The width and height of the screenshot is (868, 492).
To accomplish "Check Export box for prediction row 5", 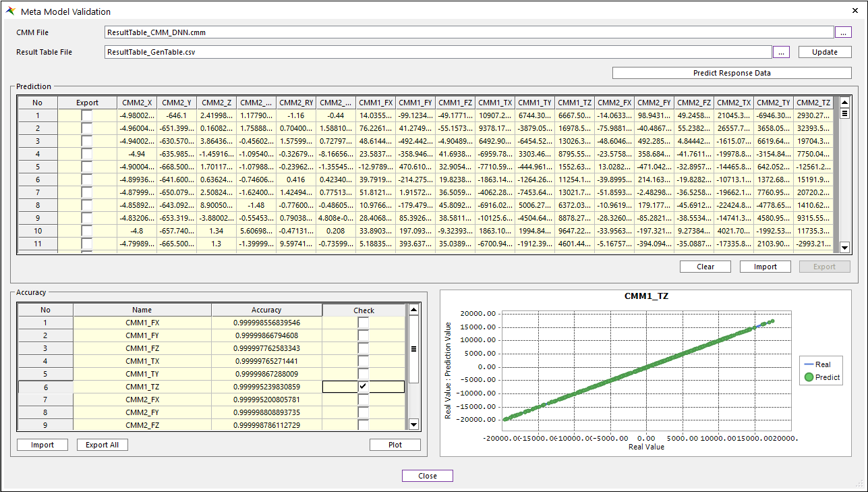I will tap(87, 167).
